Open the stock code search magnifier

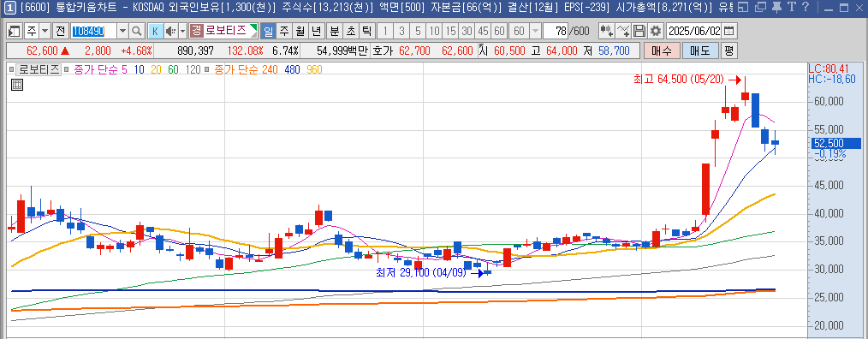[137, 31]
